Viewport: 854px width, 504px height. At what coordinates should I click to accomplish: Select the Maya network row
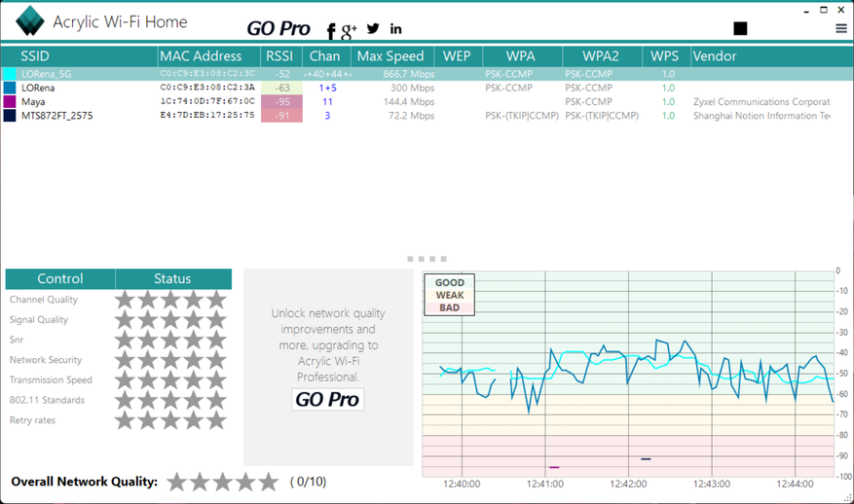(427, 102)
